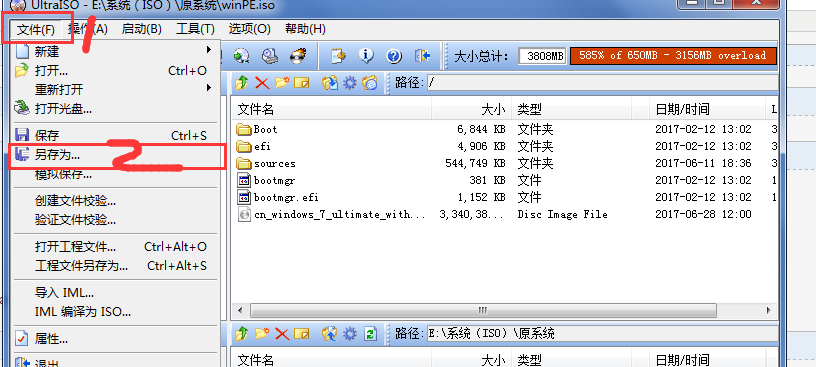This screenshot has width=816, height=367.
Task: Click the document with gear toolbar icon
Action: click(x=338, y=56)
